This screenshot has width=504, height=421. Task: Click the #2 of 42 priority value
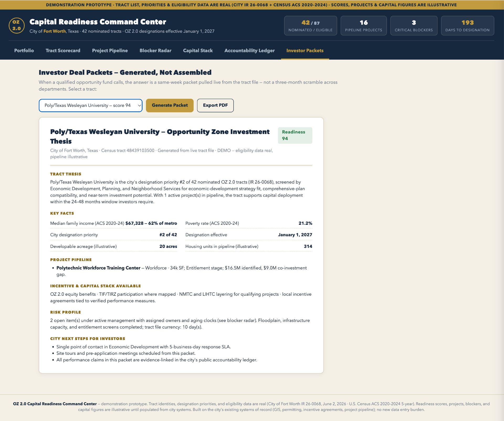pyautogui.click(x=168, y=235)
